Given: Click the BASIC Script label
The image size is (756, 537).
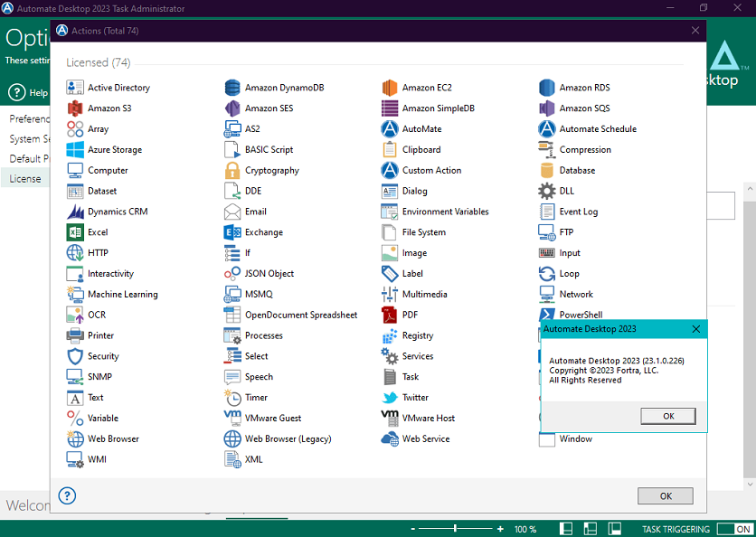Looking at the screenshot, I should point(269,149).
